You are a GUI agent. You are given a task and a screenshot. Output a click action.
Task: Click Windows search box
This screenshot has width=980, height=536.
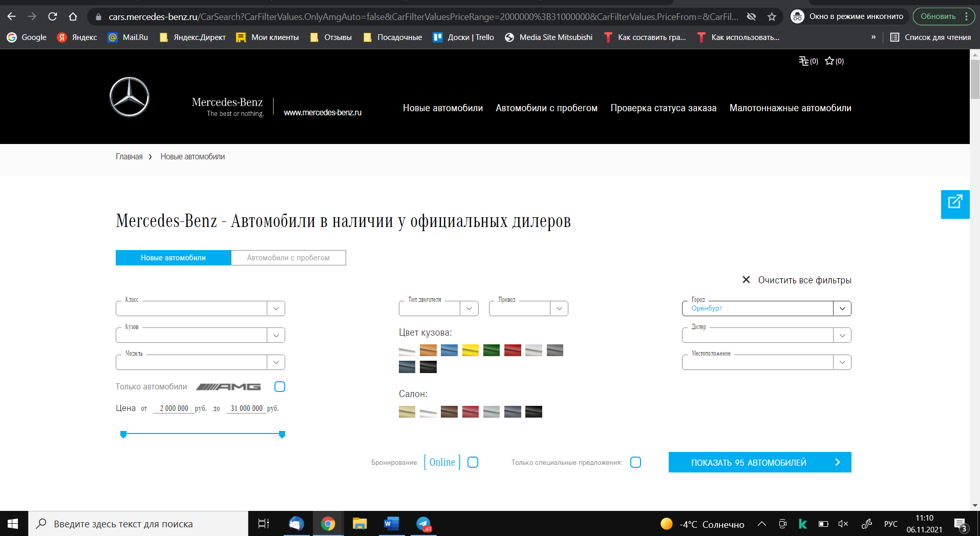[138, 524]
